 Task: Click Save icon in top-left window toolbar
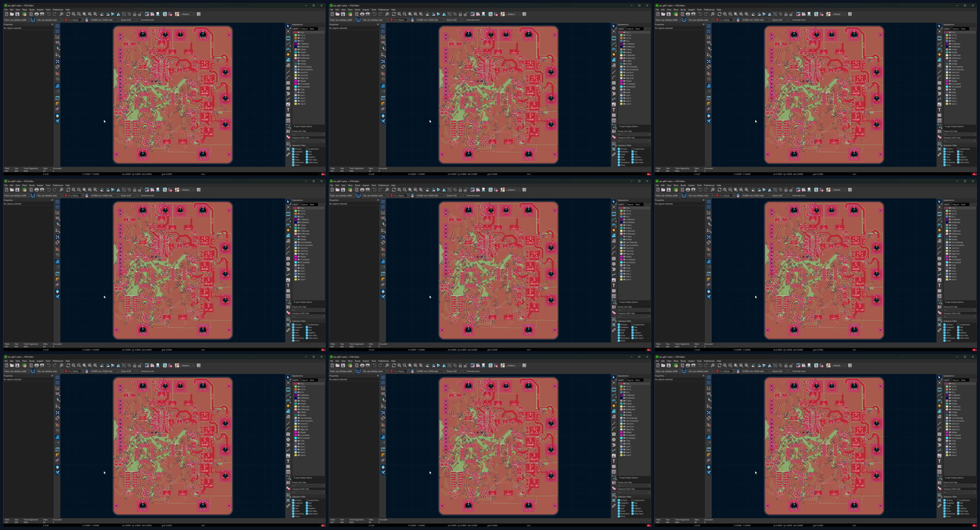[17, 14]
